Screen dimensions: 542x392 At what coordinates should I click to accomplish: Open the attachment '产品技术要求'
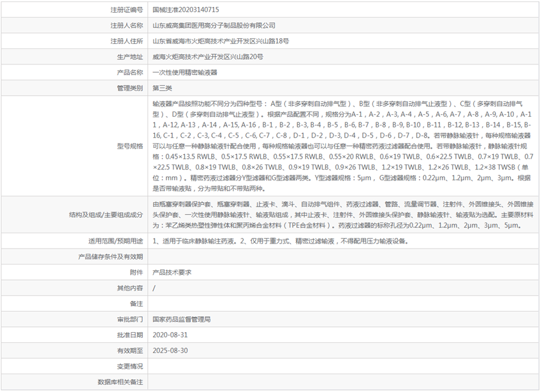172,273
